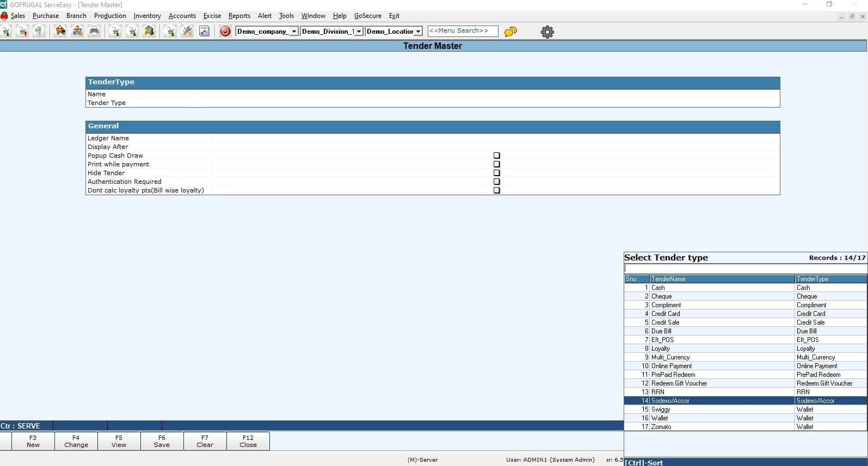This screenshot has width=868, height=466.
Task: Click the F3 New button
Action: pyautogui.click(x=33, y=441)
